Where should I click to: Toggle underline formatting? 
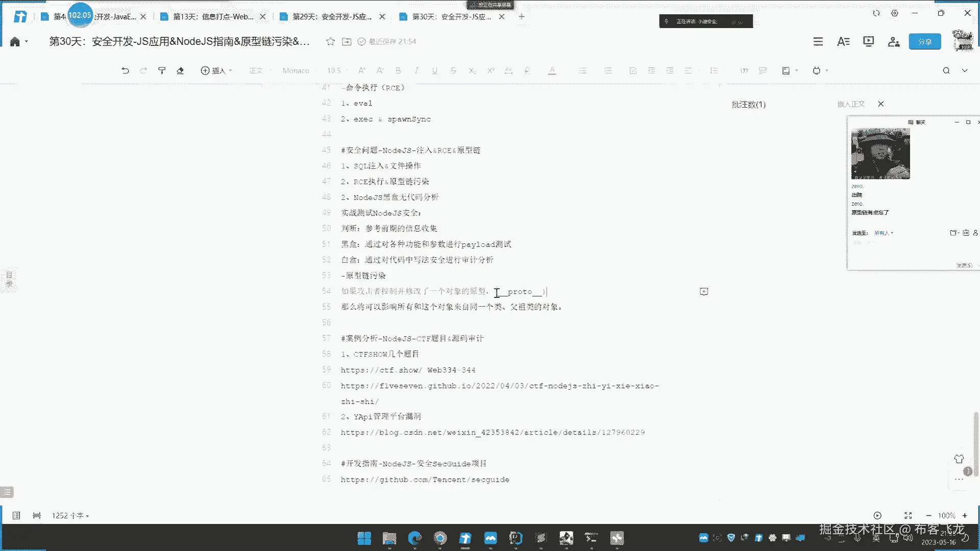[x=434, y=70]
